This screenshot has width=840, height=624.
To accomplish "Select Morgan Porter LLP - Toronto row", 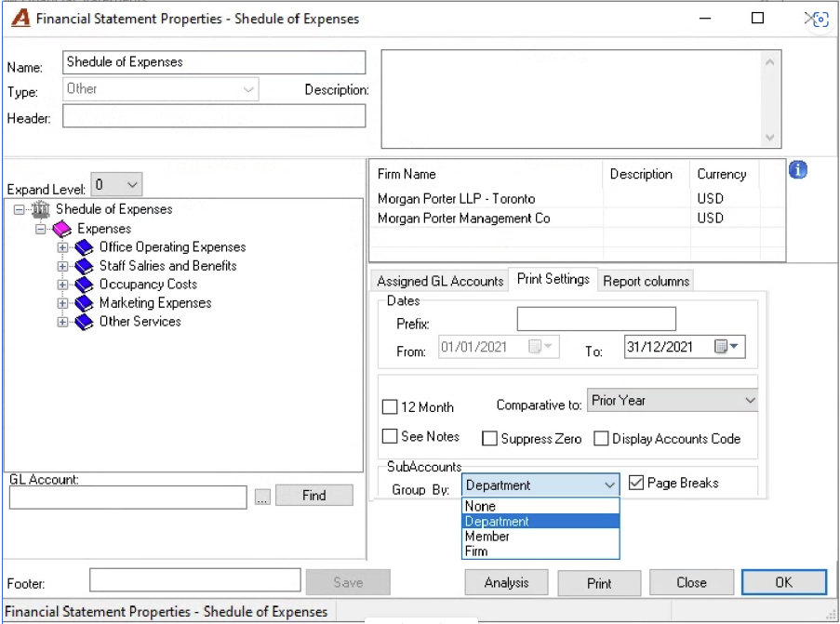I will pos(578,199).
